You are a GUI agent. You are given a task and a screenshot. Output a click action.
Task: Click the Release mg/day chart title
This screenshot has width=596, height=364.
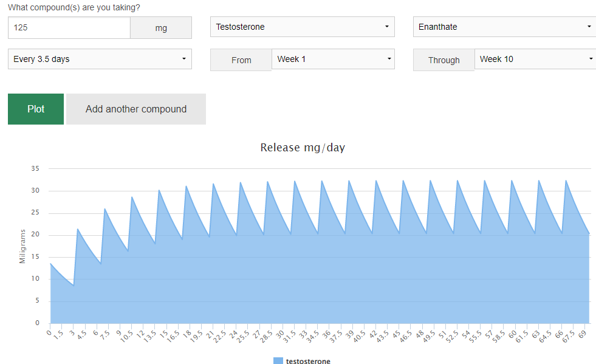tap(303, 148)
